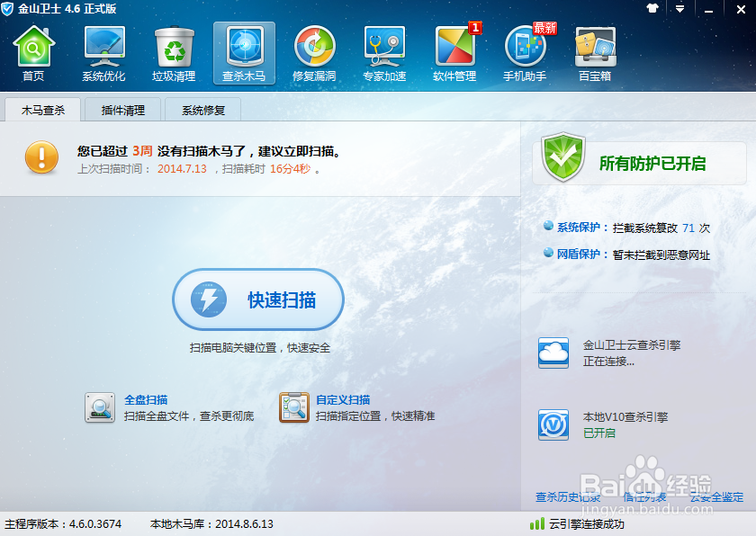Image resolution: width=756 pixels, height=536 pixels.
Task: Open 云安全鉴定 cloud security check
Action: point(716,497)
